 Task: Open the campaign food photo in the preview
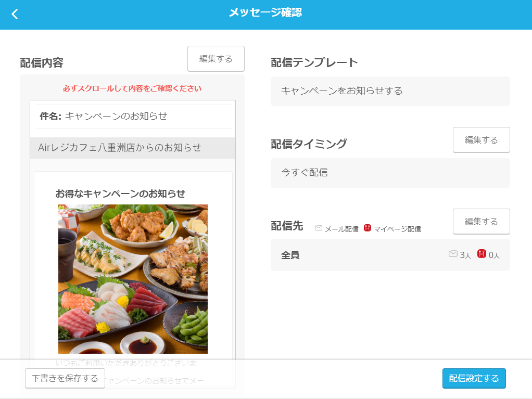(x=132, y=279)
